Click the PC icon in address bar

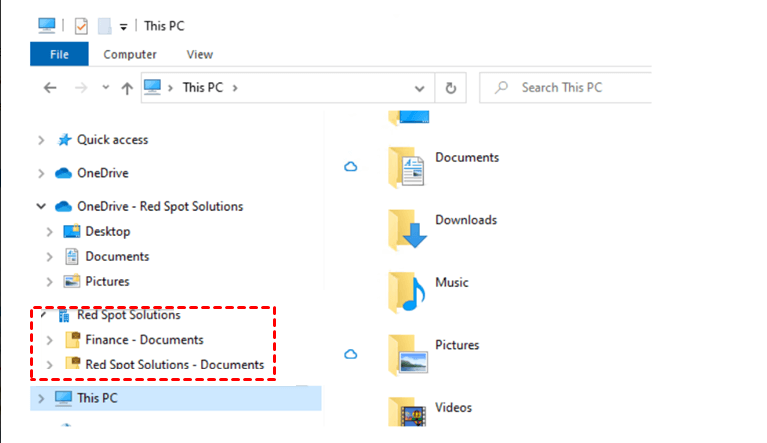coord(152,88)
